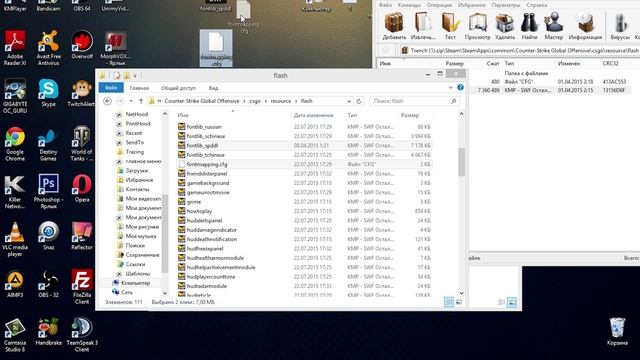Open WinRAR Команды menu
Screen dimensions: 640x360
pos(409,5)
